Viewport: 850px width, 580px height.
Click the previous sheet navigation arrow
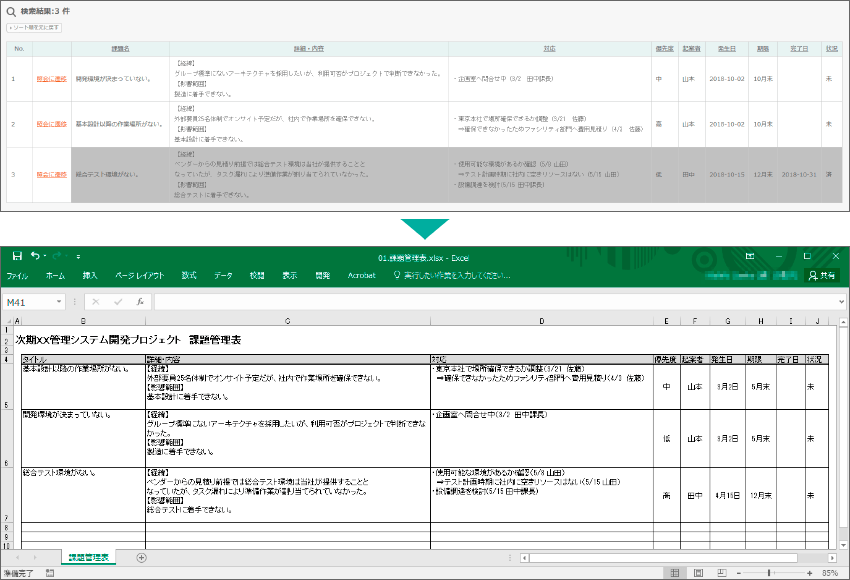tap(17, 557)
